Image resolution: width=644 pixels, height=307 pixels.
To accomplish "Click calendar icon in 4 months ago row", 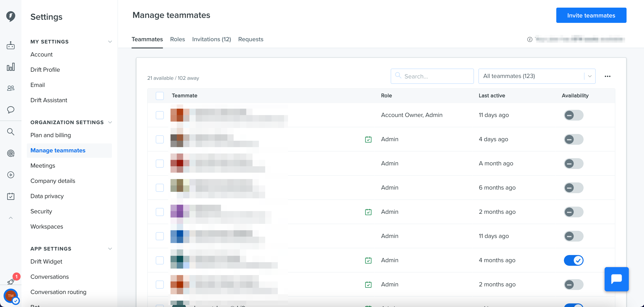I will coord(368,260).
